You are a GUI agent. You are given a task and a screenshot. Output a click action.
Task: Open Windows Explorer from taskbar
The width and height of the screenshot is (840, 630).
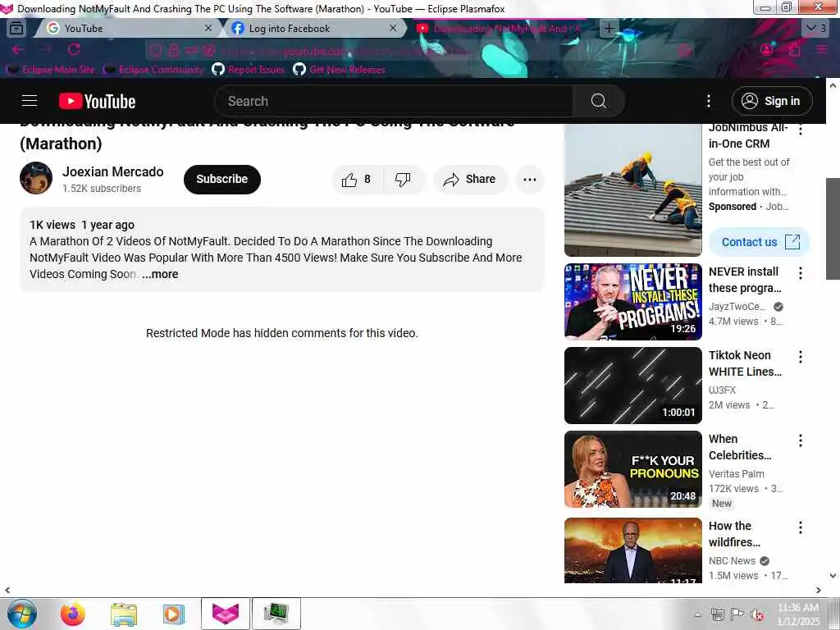point(123,614)
